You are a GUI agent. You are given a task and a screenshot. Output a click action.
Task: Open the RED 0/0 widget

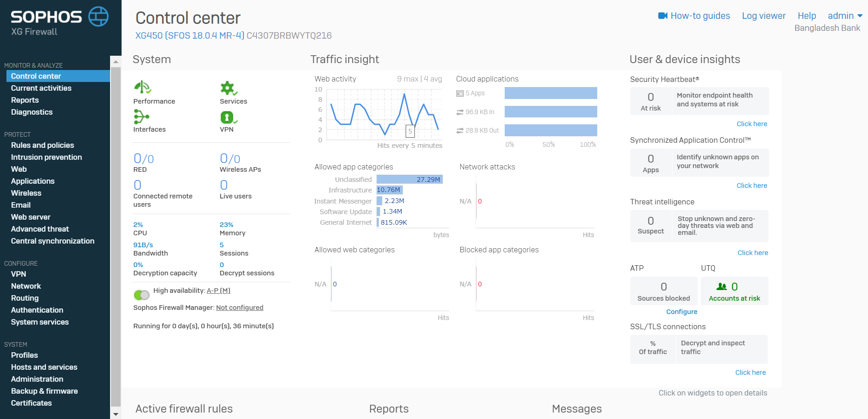144,162
